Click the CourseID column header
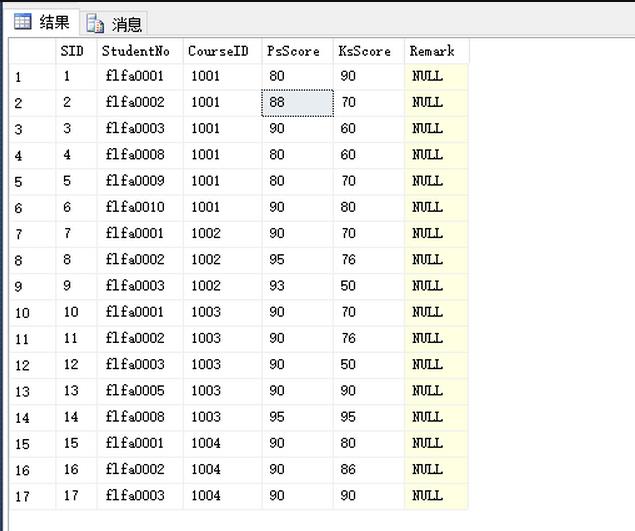This screenshot has width=635, height=531. (222, 51)
